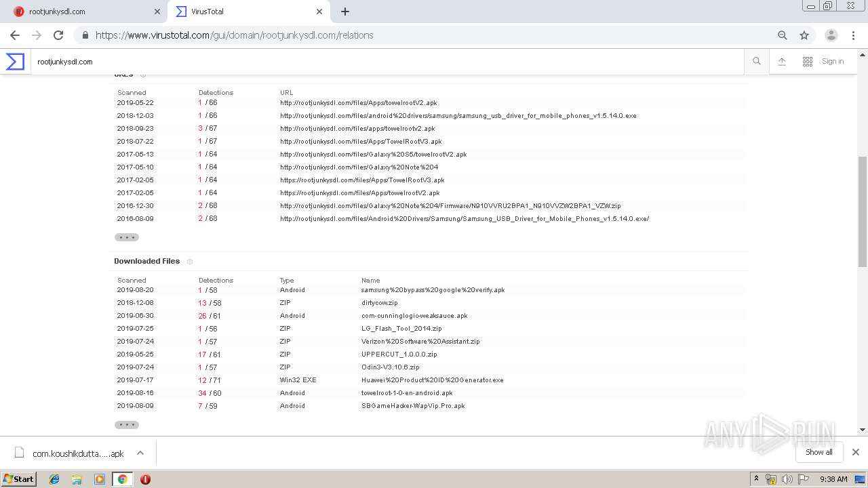The image size is (868, 488).
Task: Click the page vertical scrollbar thumb
Action: pyautogui.click(x=863, y=211)
